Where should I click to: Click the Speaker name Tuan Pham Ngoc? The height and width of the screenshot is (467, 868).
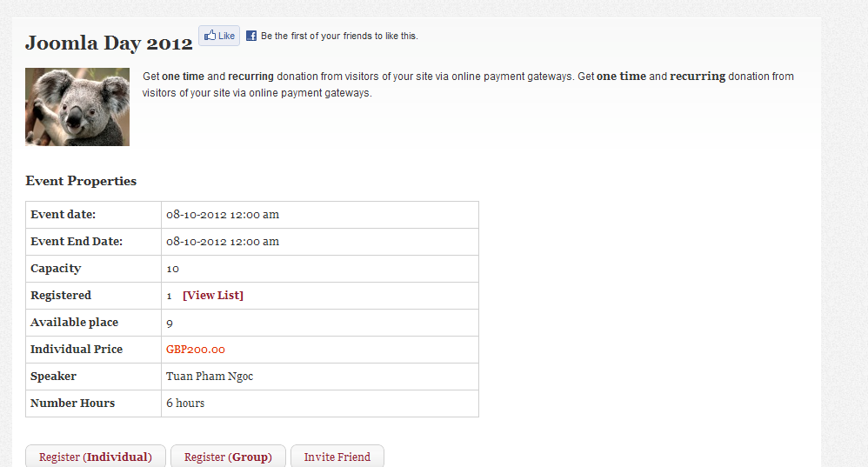[x=210, y=377]
